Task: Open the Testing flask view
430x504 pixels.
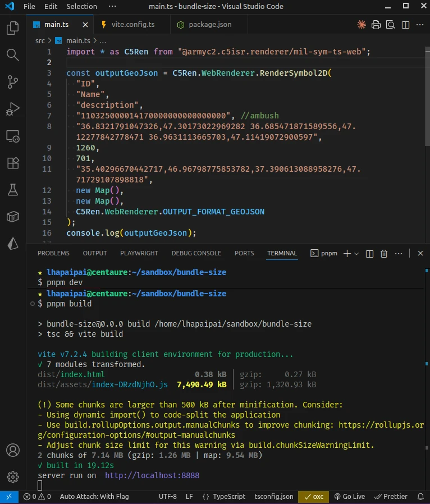Action: pos(13,190)
